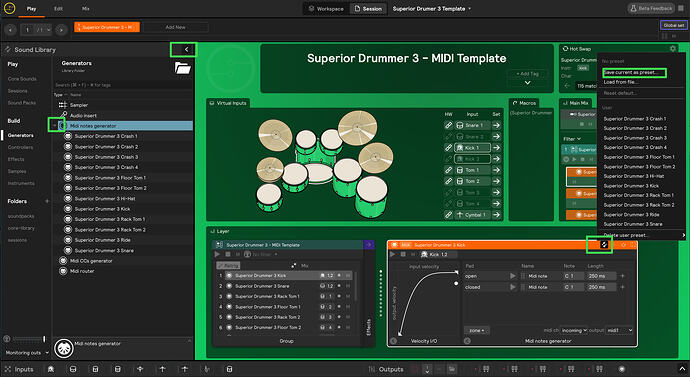Image resolution: width=690 pixels, height=377 pixels.
Task: Click the app logo in top-left
Action: point(9,8)
